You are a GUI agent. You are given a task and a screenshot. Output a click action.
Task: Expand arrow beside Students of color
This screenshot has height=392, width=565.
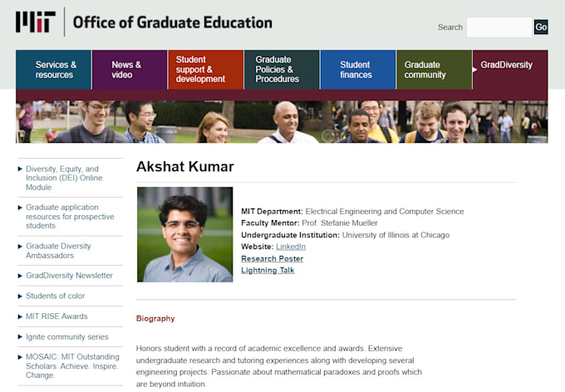coord(20,296)
